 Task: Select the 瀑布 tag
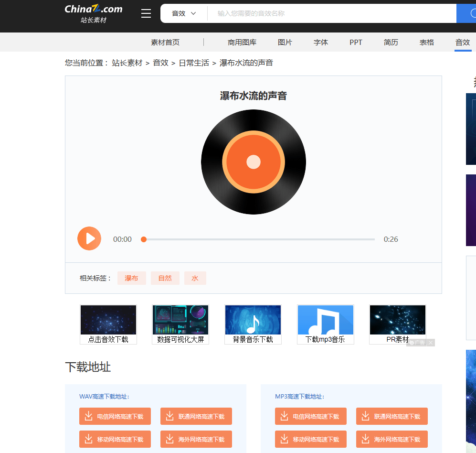click(131, 278)
